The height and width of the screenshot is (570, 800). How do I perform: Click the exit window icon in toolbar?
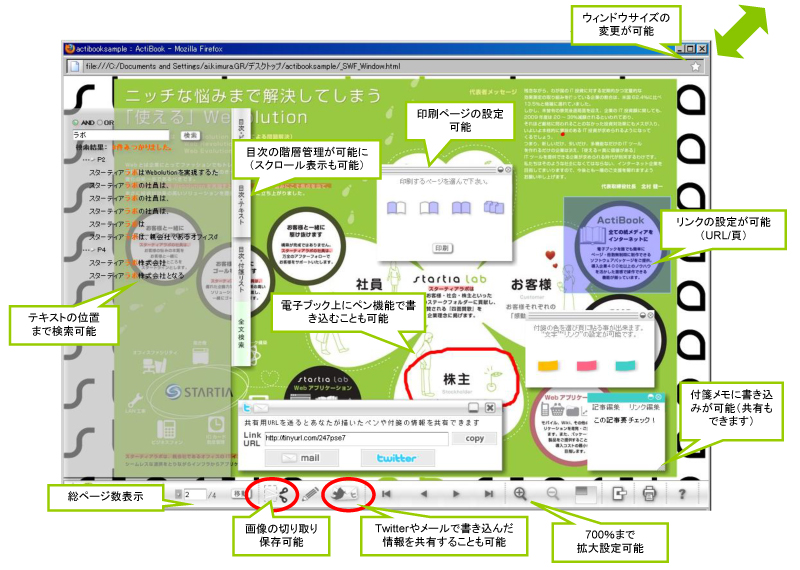coord(619,493)
